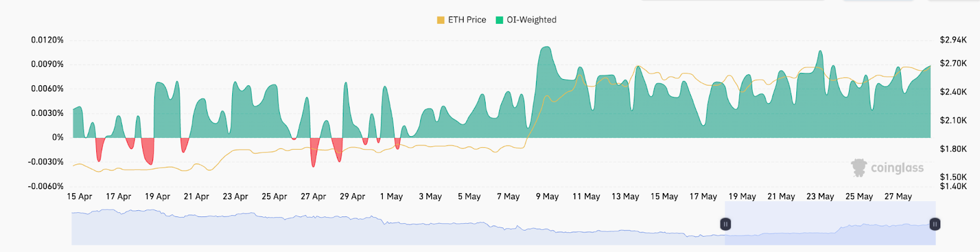980x252 pixels.
Task: Toggle the ETH Price legend label
Action: (467, 20)
